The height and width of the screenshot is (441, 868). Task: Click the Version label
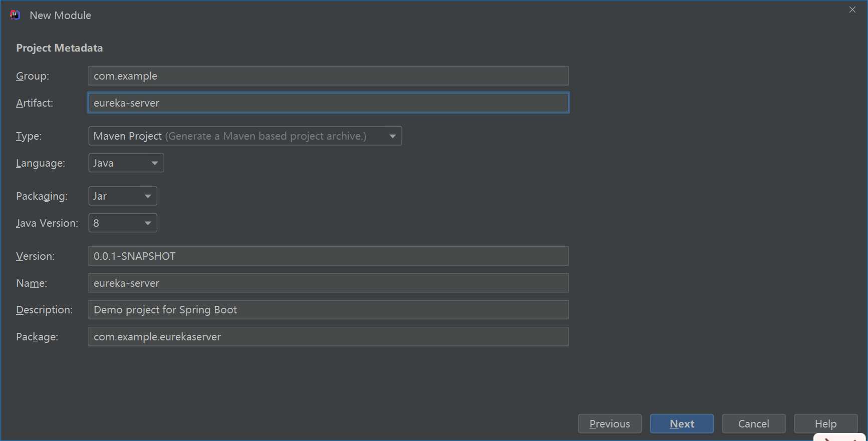pyautogui.click(x=36, y=256)
